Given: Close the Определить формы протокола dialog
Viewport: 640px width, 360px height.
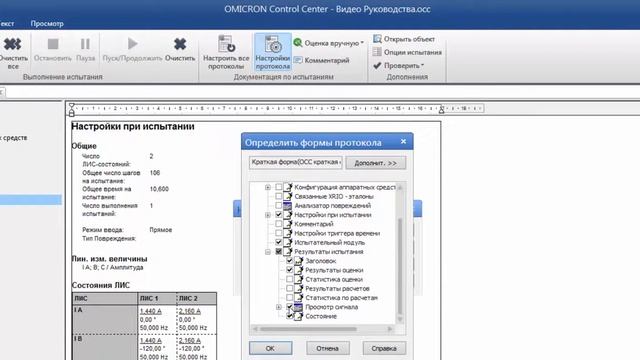Looking at the screenshot, I should pos(403,141).
